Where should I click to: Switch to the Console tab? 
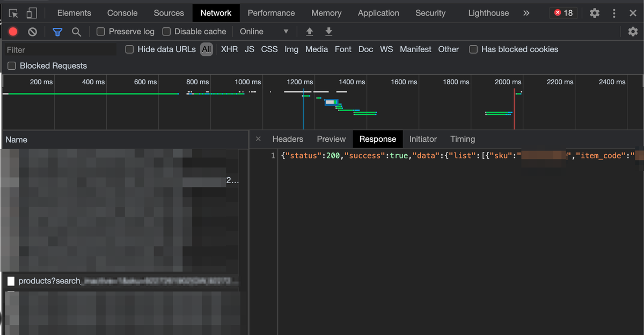pos(122,13)
